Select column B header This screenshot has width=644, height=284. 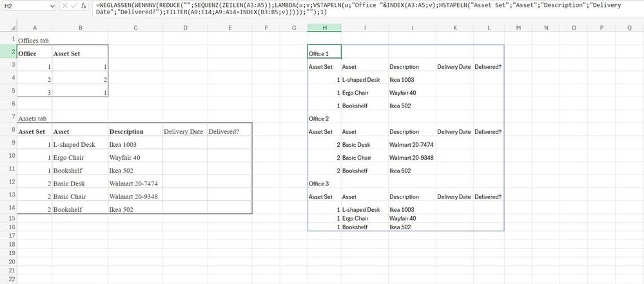pyautogui.click(x=80, y=28)
